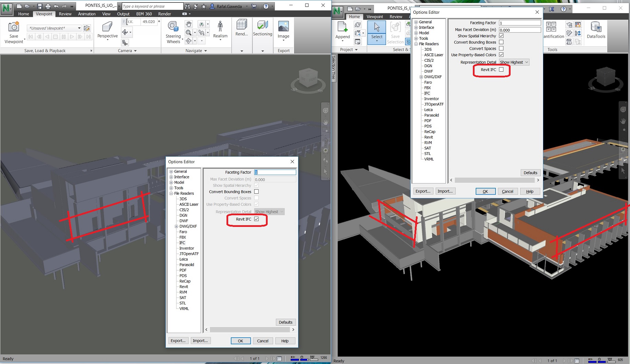
Task: Expand Interface node in right Options Editor
Action: tap(416, 27)
